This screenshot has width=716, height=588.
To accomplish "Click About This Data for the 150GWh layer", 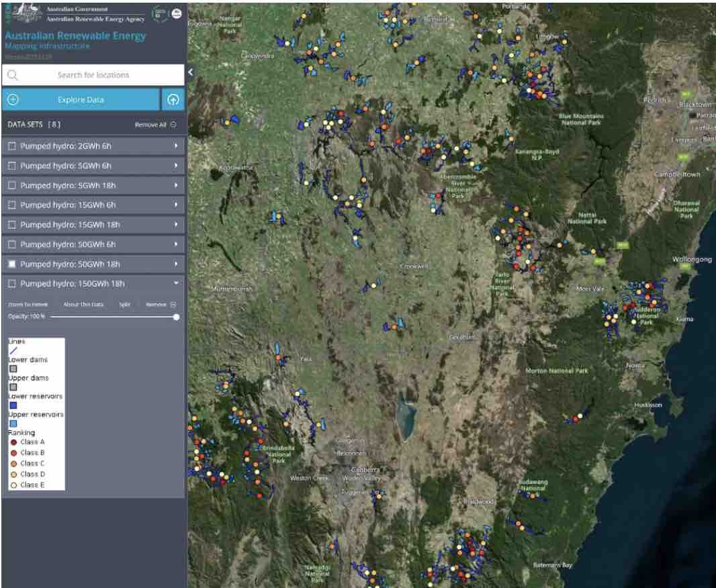I will pyautogui.click(x=83, y=304).
